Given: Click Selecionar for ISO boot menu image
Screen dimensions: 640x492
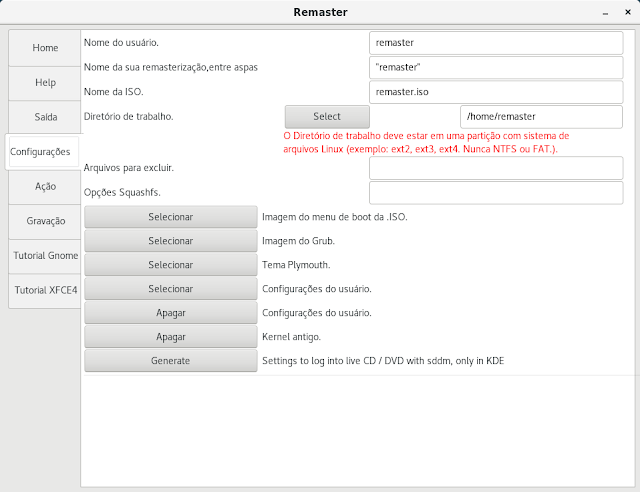Looking at the screenshot, I should (x=171, y=217).
